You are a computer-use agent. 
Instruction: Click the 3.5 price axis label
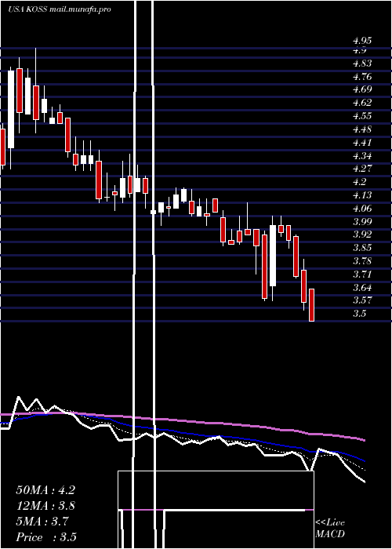(x=359, y=314)
